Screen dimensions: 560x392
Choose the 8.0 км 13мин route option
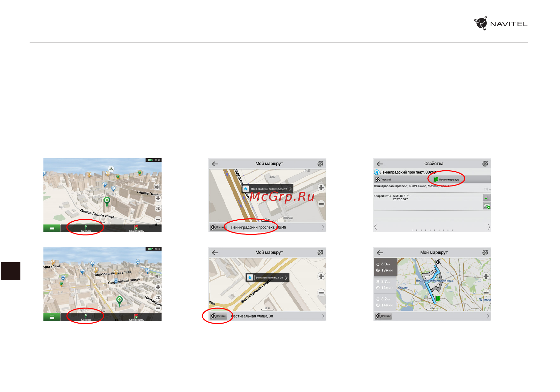point(385,267)
